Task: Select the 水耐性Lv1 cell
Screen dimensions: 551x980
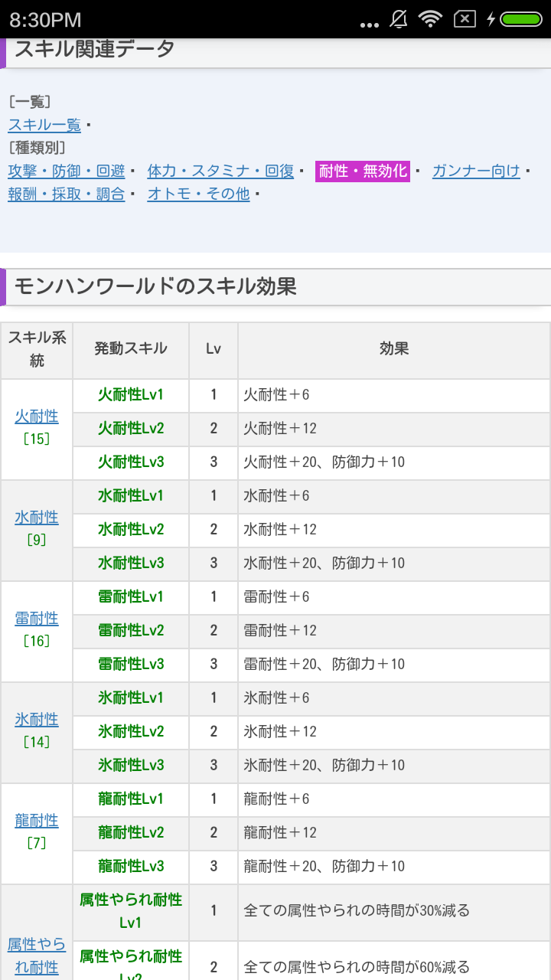Action: click(x=131, y=496)
